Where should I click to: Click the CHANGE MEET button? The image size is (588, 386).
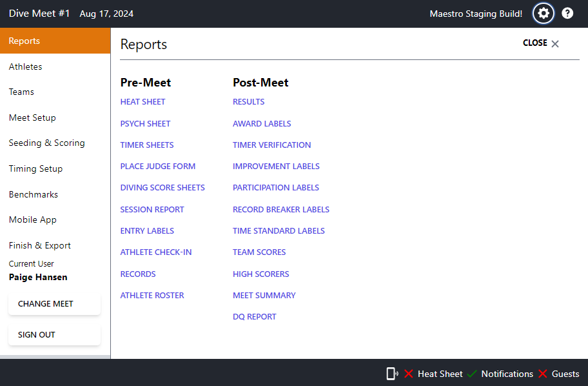pyautogui.click(x=54, y=303)
